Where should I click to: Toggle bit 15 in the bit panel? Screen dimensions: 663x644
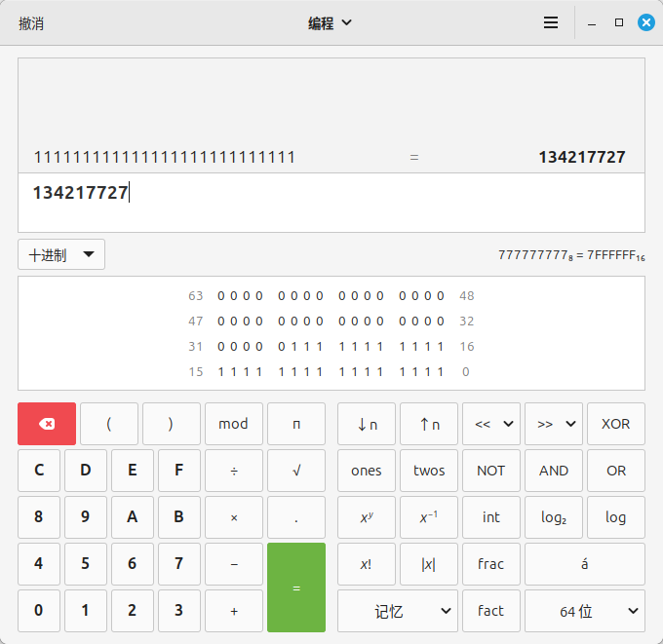(220, 372)
